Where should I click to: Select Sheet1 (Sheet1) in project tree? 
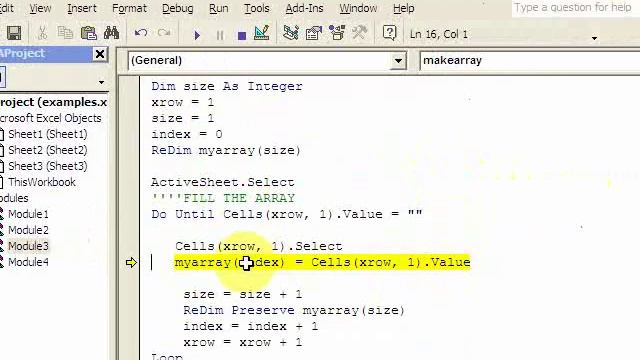coord(48,134)
